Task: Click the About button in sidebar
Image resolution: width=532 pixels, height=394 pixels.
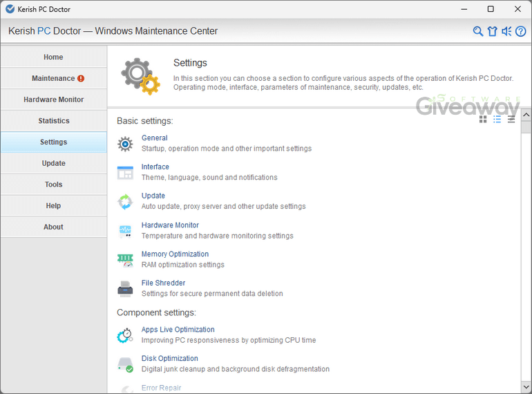Action: coord(53,227)
